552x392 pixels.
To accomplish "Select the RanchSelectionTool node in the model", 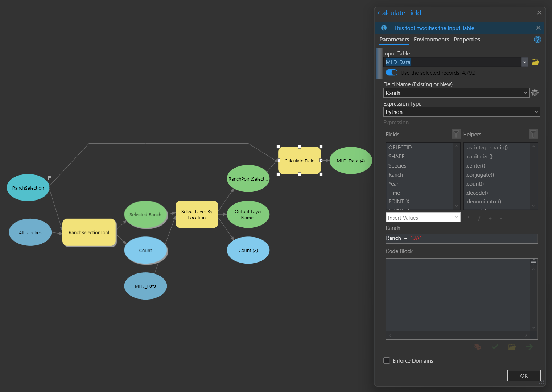I will [89, 232].
